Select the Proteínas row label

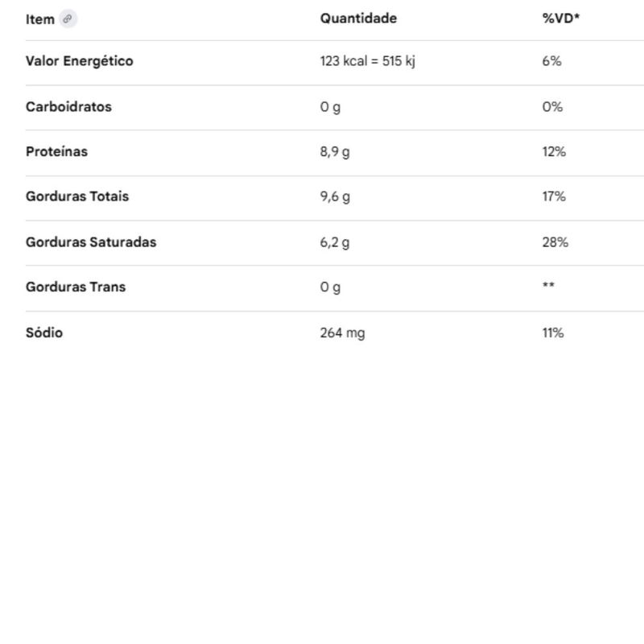click(x=56, y=151)
